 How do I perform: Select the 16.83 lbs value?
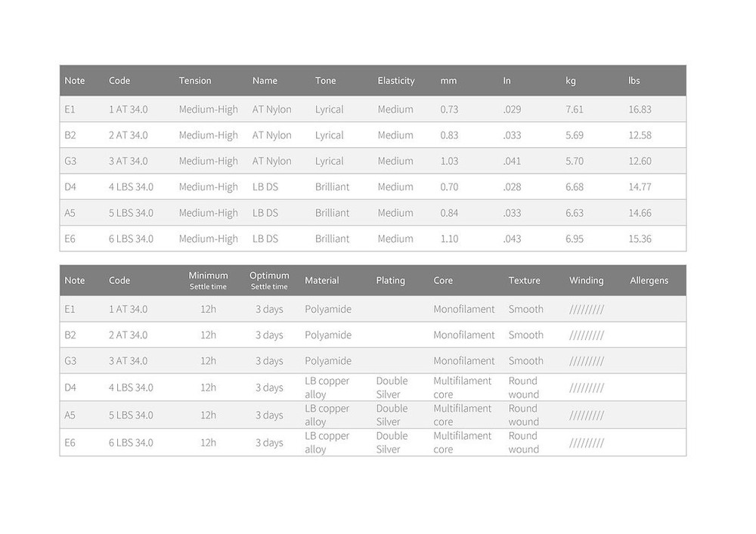pos(640,110)
